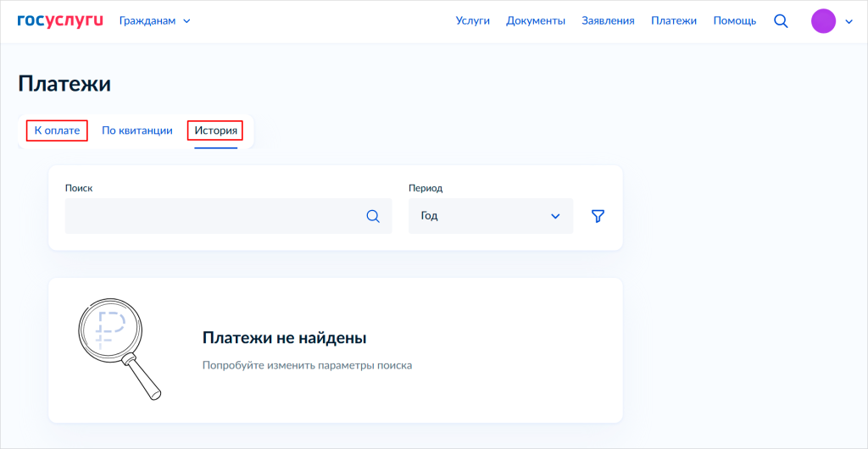The width and height of the screenshot is (868, 449).
Task: Navigate to Заявления in the header
Action: [x=608, y=21]
